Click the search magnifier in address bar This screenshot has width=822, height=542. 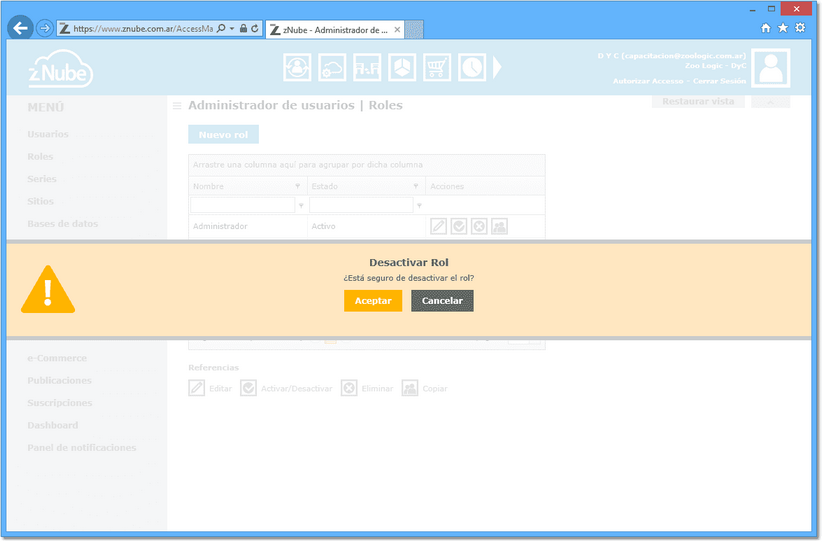point(221,28)
